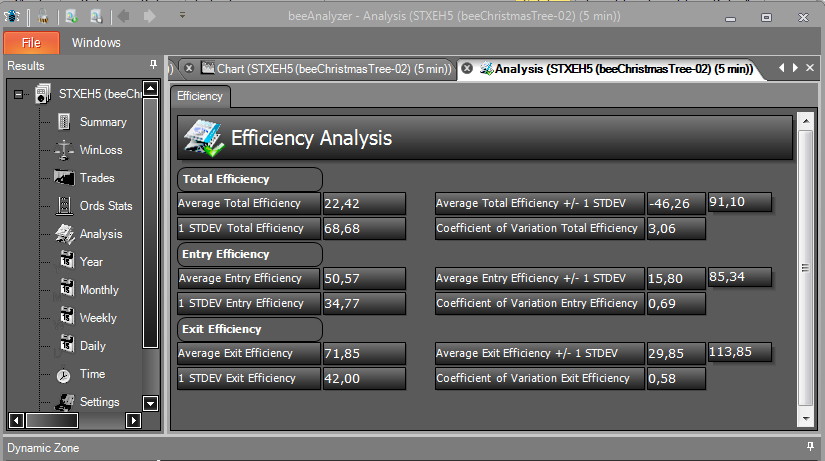The image size is (825, 461).
Task: Select the Year calendar icon
Action: pos(67,260)
